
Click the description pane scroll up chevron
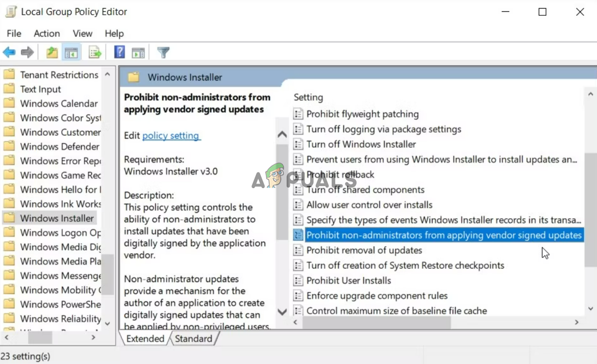pos(282,134)
